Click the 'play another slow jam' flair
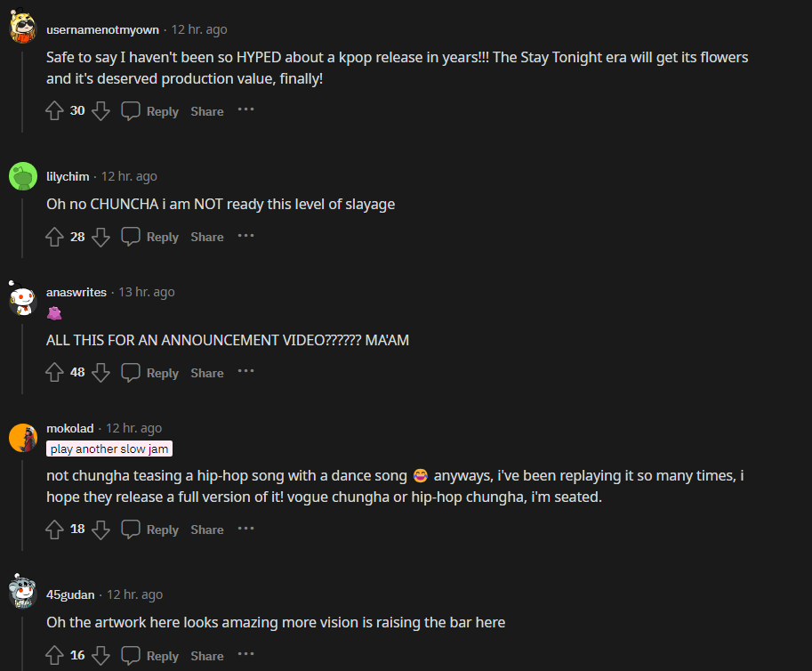The height and width of the screenshot is (671, 812). point(109,449)
